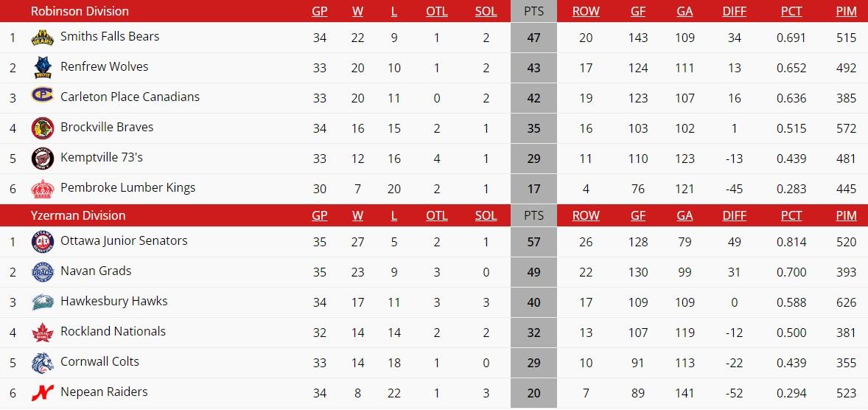Open the Hawkesbury Hawks team link

pos(113,301)
